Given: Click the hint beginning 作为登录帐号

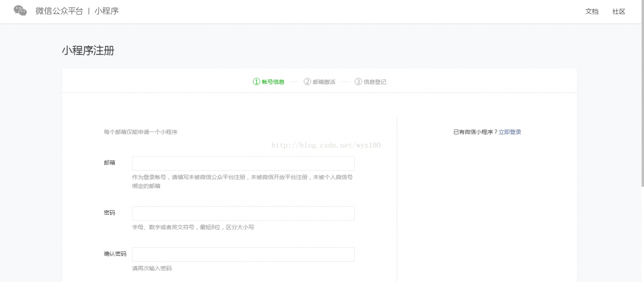Looking at the screenshot, I should 243,181.
